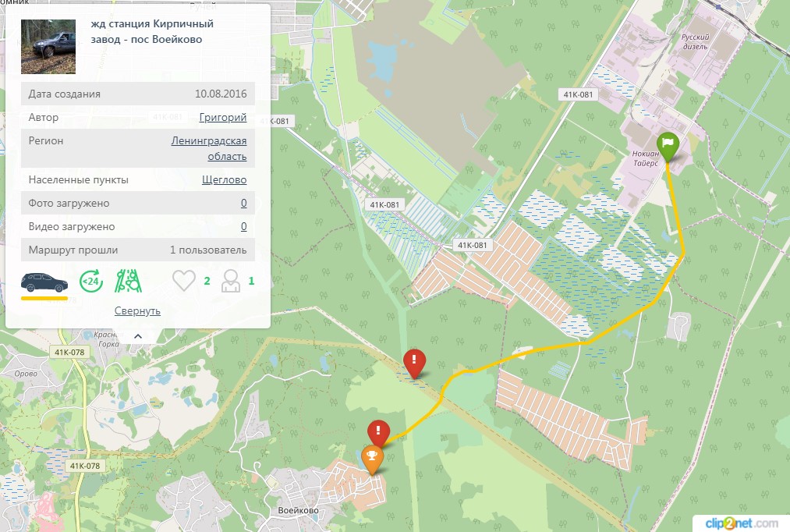790x532 pixels.
Task: Open uploaded videos count link
Action: coord(244,227)
